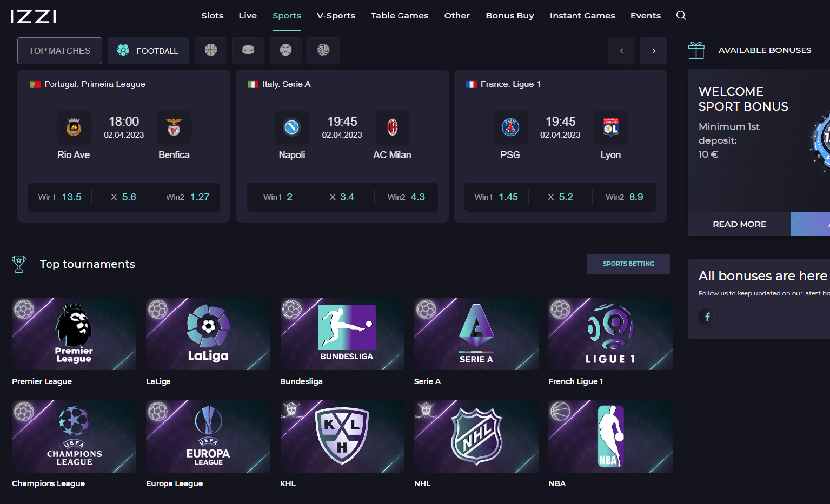Open the Facebook icon link
Screen dimensions: 830x504
coord(707,317)
